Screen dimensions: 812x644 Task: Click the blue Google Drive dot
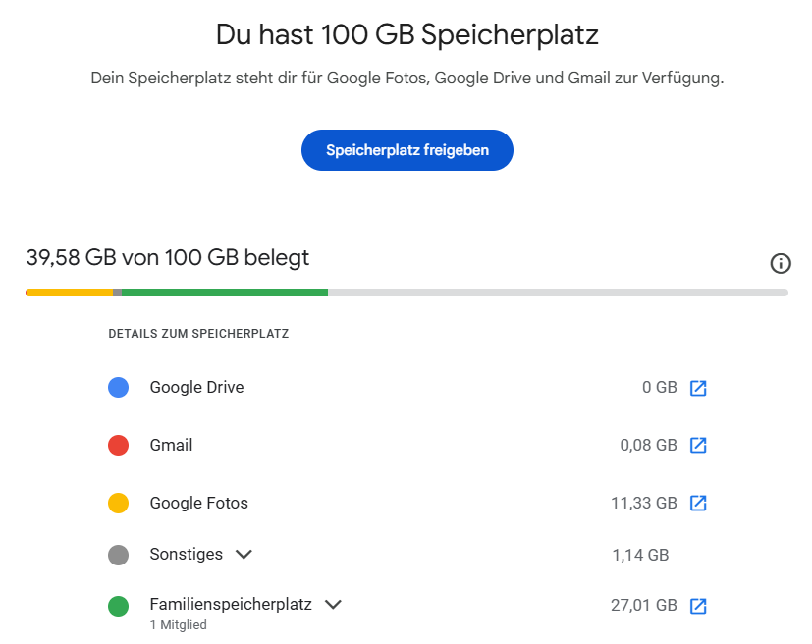click(119, 388)
